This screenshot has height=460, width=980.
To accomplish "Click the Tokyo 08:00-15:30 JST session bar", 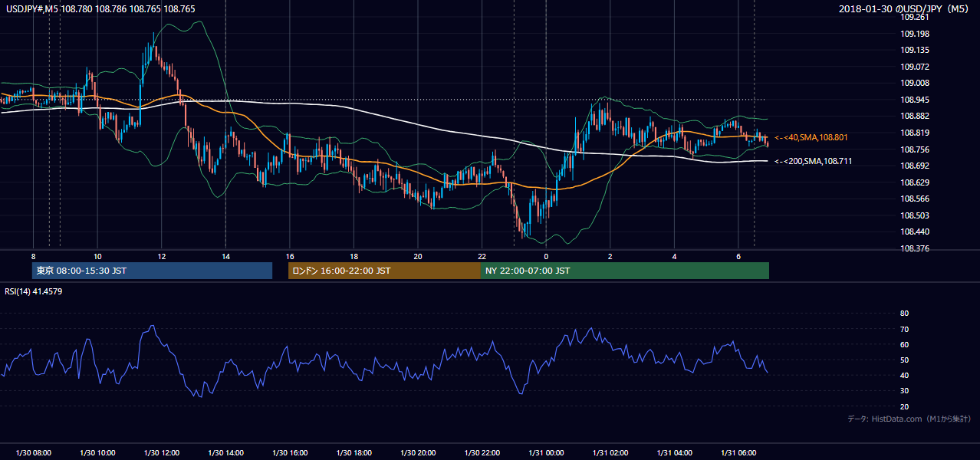I will [153, 271].
